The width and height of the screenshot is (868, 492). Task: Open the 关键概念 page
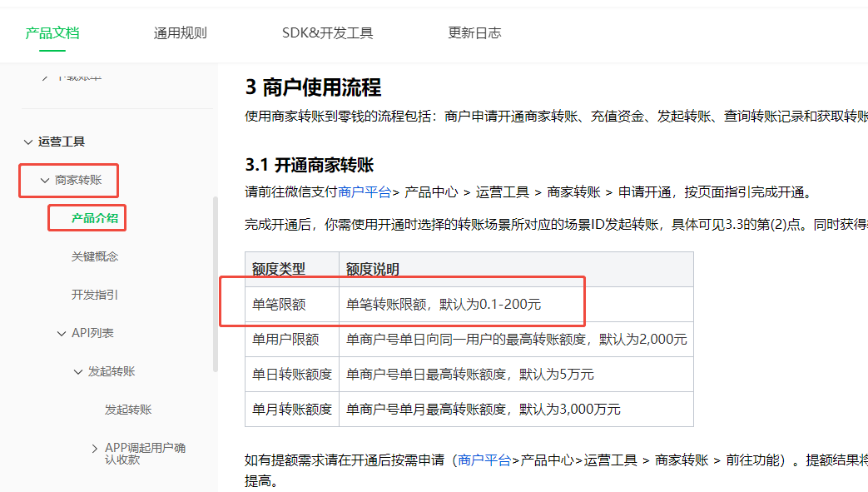click(95, 257)
